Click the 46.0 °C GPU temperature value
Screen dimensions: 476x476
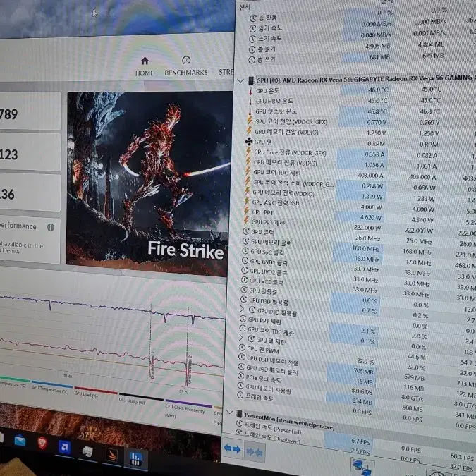(x=378, y=90)
